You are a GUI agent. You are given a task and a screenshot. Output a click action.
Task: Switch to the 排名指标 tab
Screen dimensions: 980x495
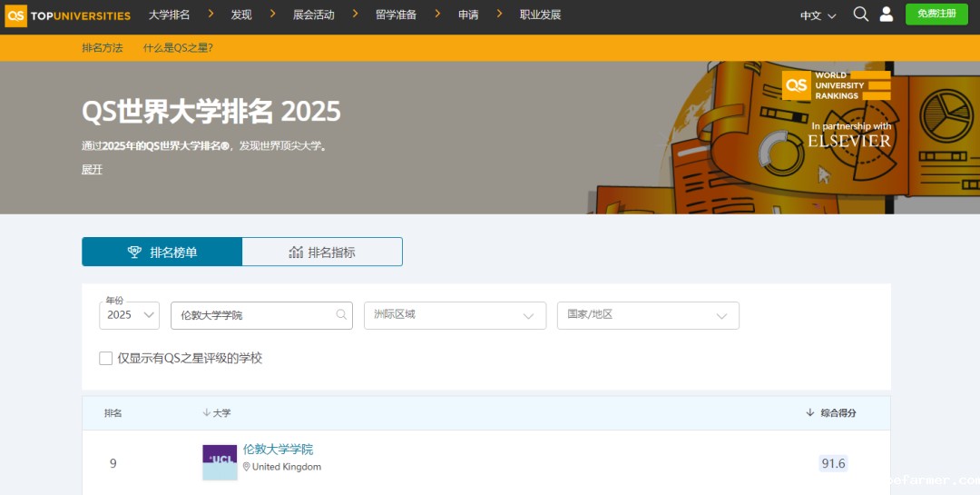[x=322, y=252]
